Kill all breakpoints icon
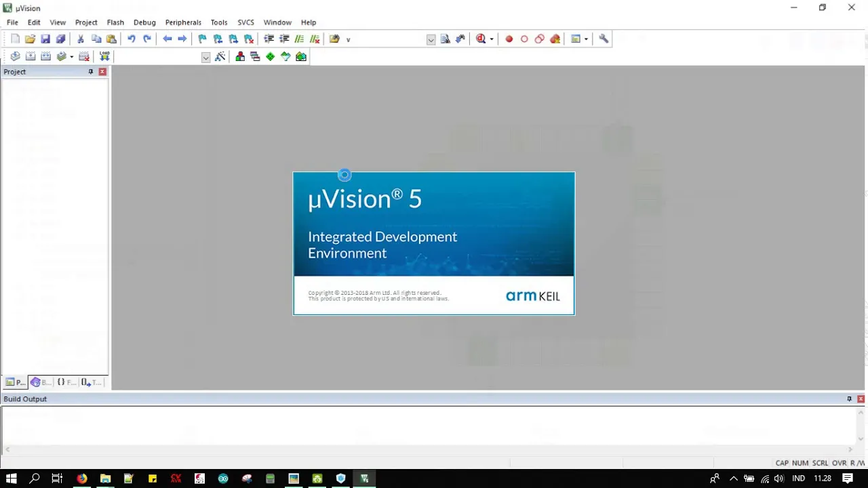 coord(555,39)
